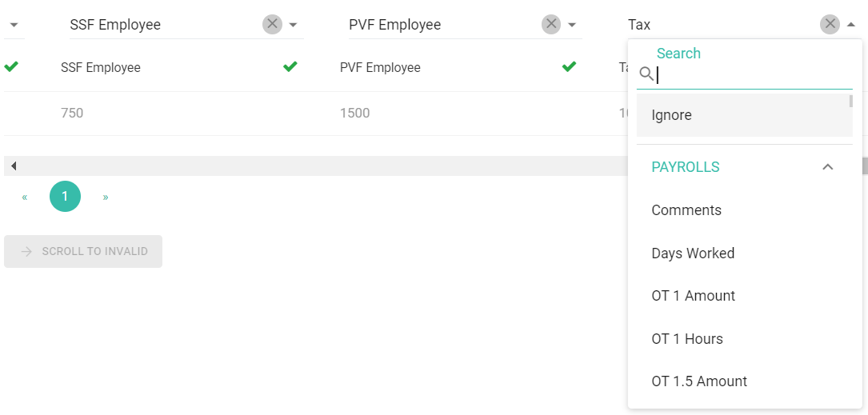Clear the PVF Employee column mapping
The image size is (868, 415).
[x=551, y=24]
